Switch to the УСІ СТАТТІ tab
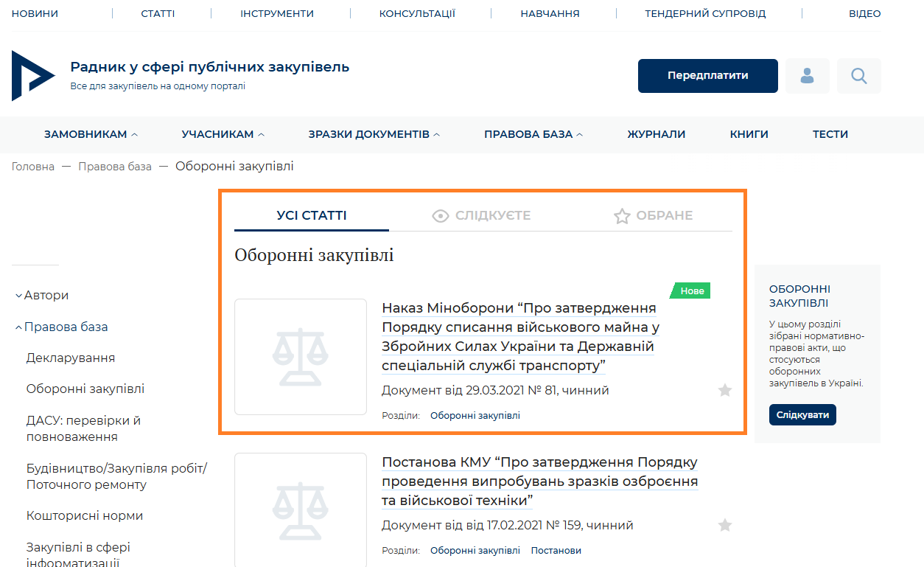The height and width of the screenshot is (567, 924). pyautogui.click(x=312, y=215)
